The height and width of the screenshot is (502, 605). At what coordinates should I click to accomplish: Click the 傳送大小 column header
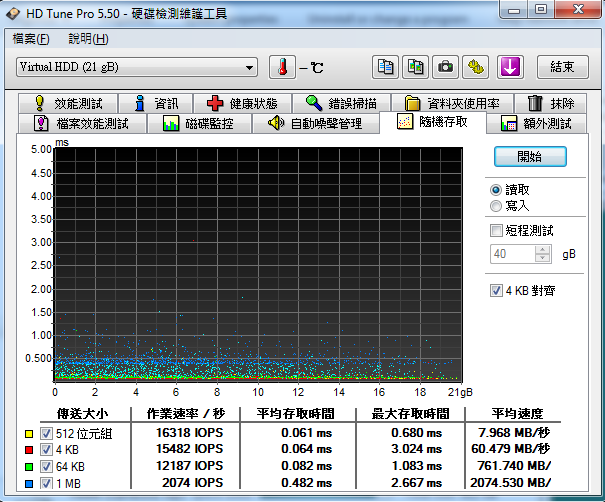(x=83, y=414)
